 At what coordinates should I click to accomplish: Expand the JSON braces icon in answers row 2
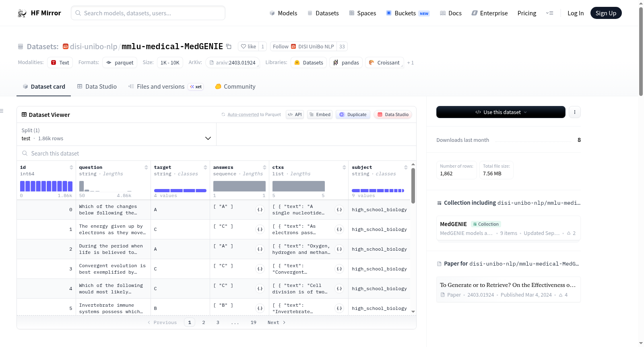tap(260, 249)
